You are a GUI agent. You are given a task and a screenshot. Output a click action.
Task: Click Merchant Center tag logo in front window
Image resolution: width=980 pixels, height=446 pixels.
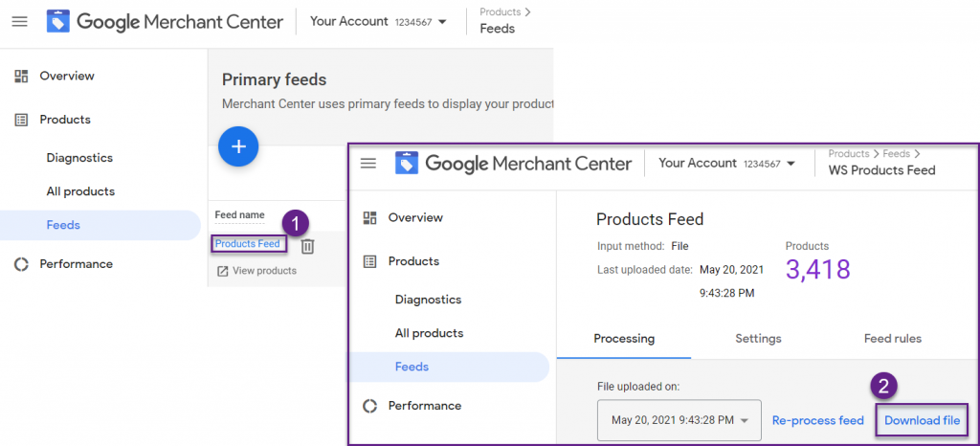(407, 163)
